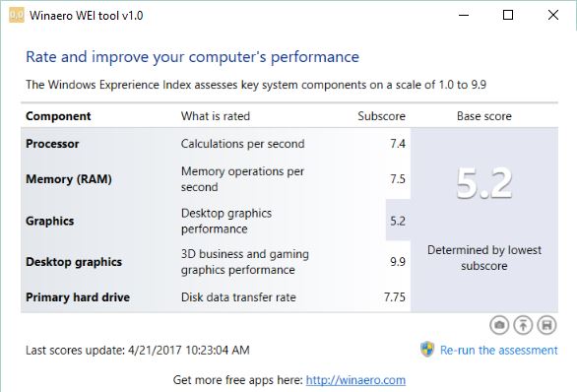Take a screenshot with the camera icon
Screen dimensions: 577x392
coord(499,325)
